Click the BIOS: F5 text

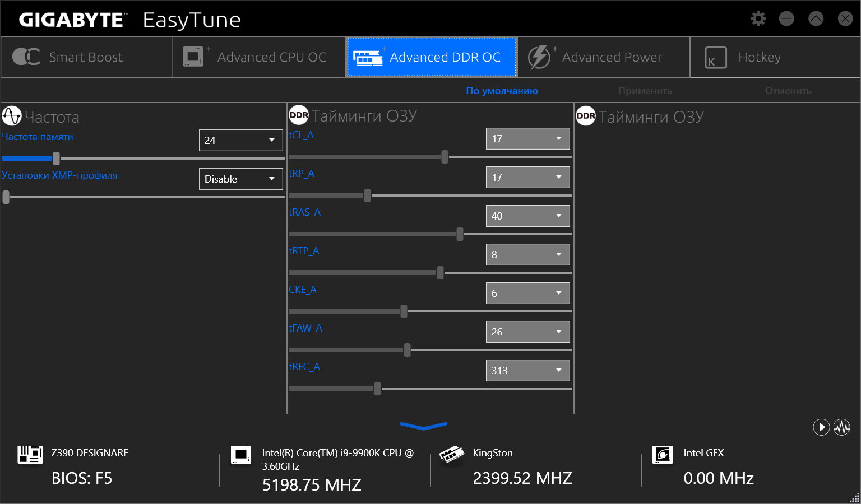[82, 478]
